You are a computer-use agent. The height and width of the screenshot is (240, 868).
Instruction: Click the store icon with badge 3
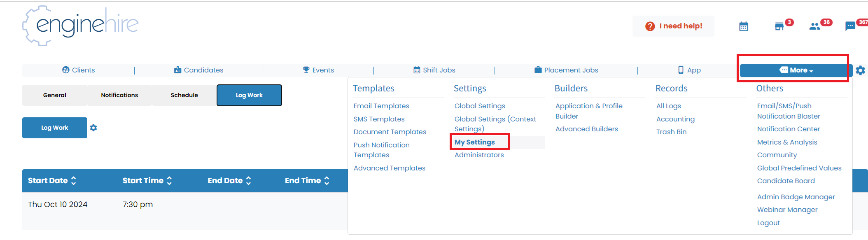point(779,27)
